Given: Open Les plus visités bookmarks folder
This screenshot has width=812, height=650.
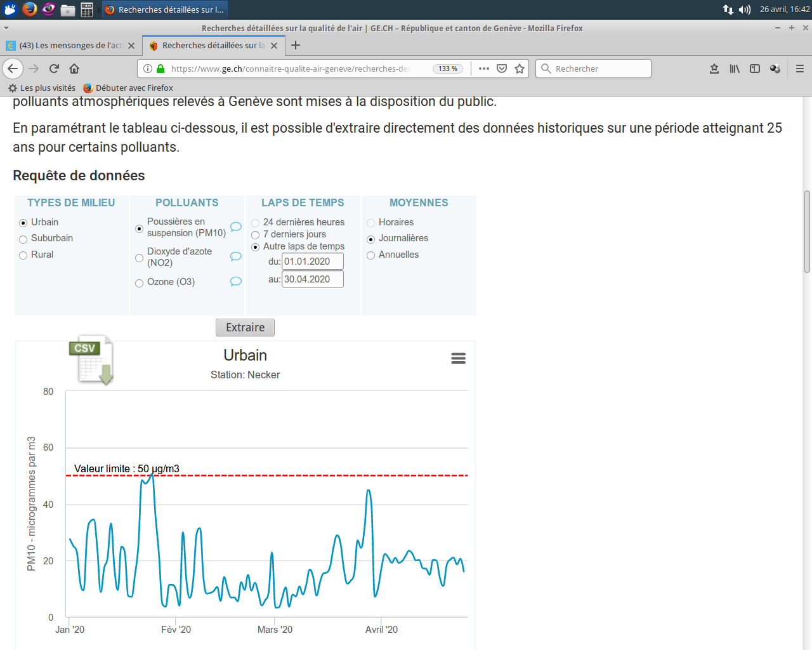Looking at the screenshot, I should [x=42, y=88].
